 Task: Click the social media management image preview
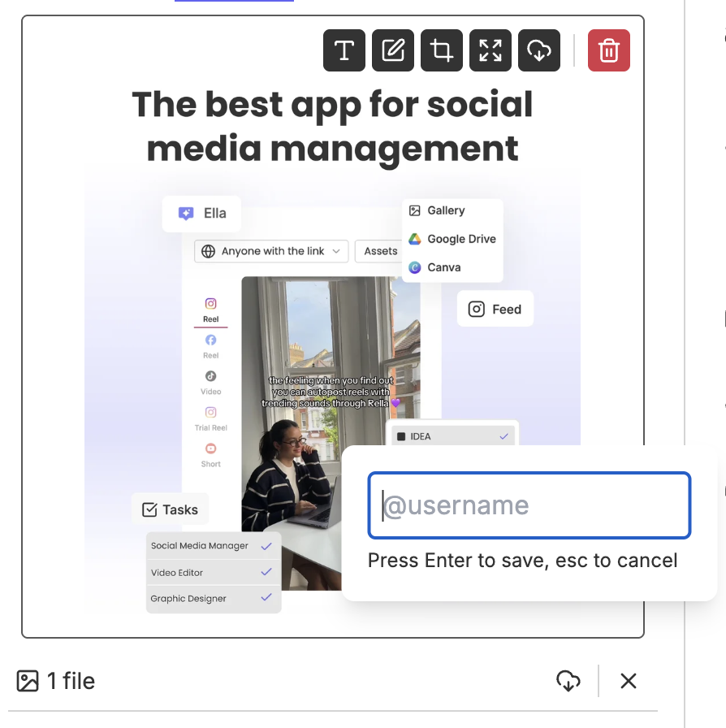pos(333,327)
